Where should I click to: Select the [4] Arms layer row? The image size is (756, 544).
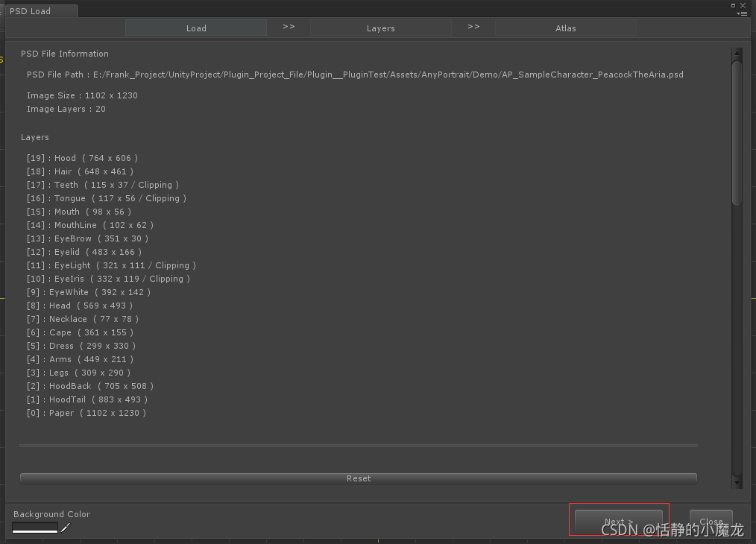80,359
